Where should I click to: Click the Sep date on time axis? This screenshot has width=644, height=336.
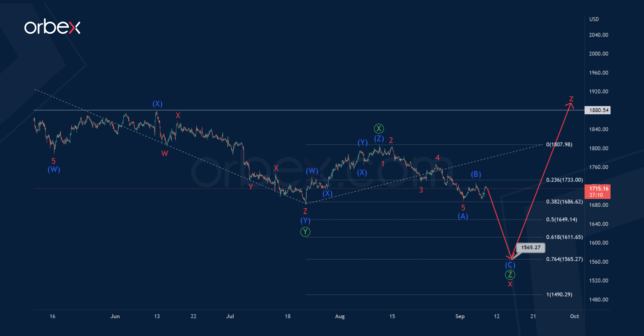tap(460, 316)
